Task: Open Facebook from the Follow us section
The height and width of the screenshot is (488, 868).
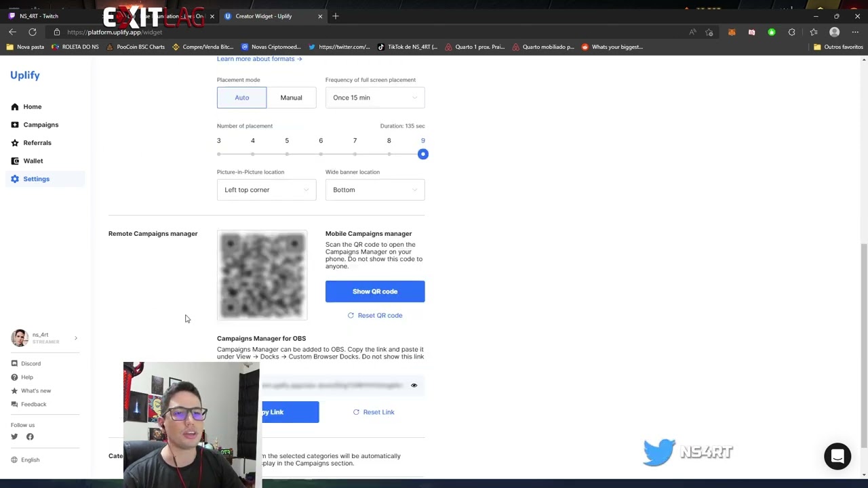Action: coord(30,436)
